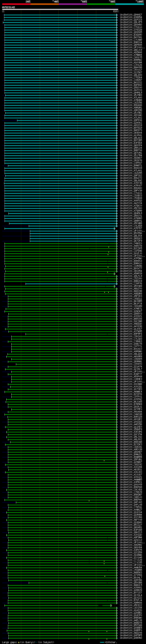
Task: Click the purple ~60% identity legend segment
Action: coord(73,4)
